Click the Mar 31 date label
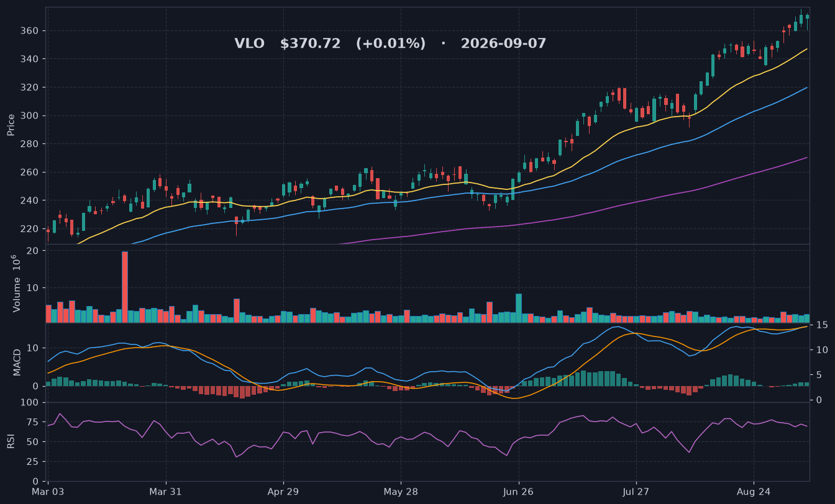The image size is (835, 504). pyautogui.click(x=166, y=492)
